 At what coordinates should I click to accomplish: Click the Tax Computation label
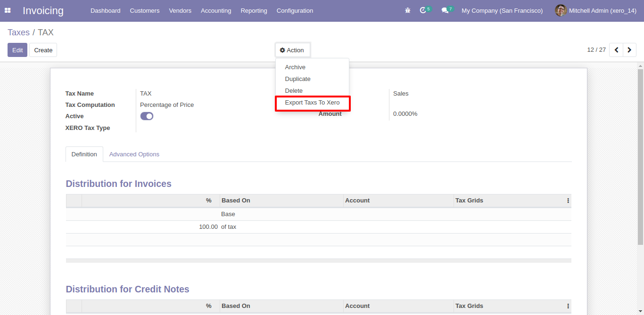click(90, 105)
